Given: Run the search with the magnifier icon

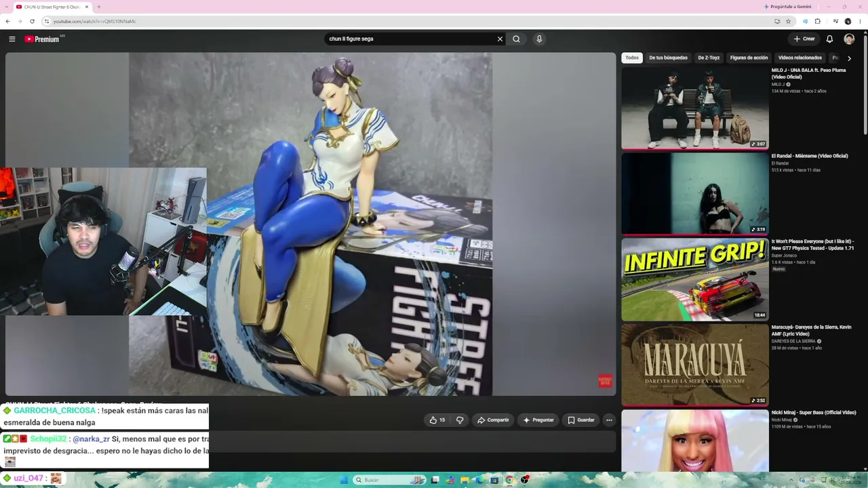Looking at the screenshot, I should click(516, 39).
